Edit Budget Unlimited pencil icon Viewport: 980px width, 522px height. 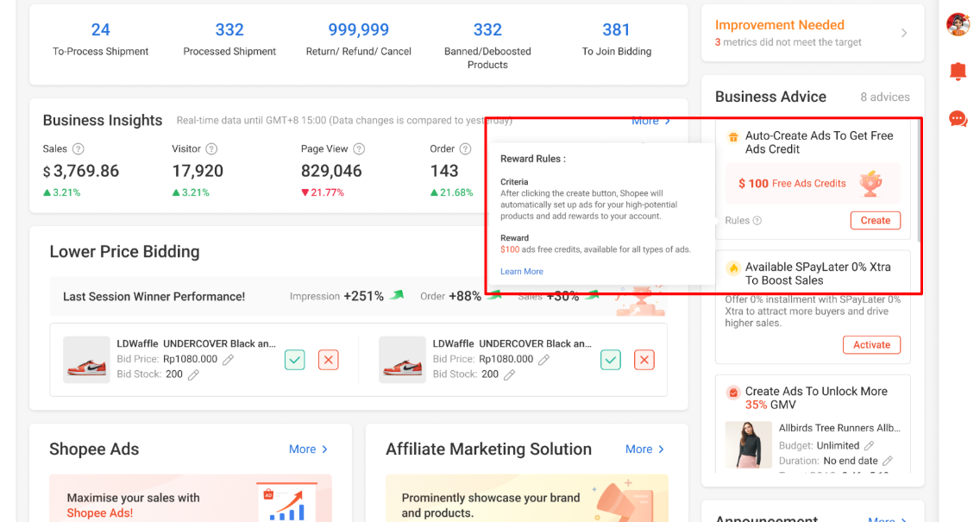pyautogui.click(x=869, y=446)
